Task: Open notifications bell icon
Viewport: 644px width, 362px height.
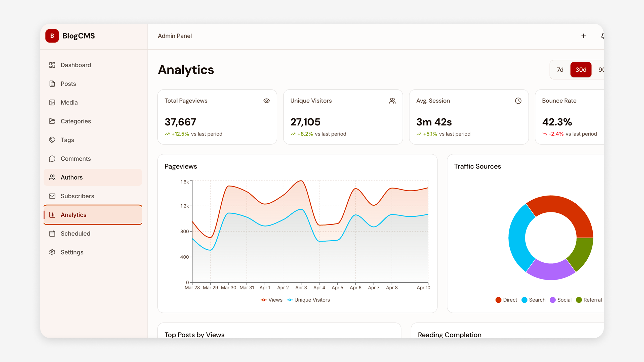Action: pyautogui.click(x=602, y=36)
